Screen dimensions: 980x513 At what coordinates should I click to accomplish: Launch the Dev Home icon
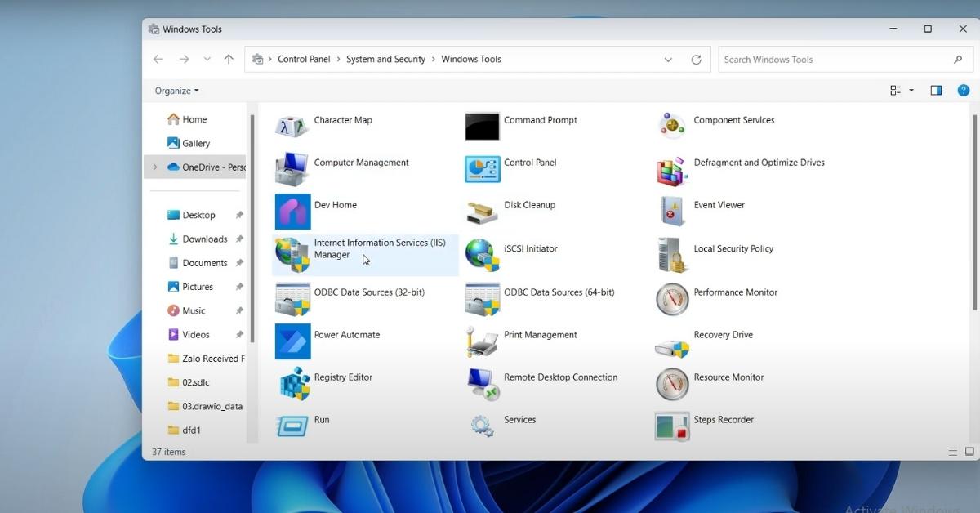pos(292,212)
